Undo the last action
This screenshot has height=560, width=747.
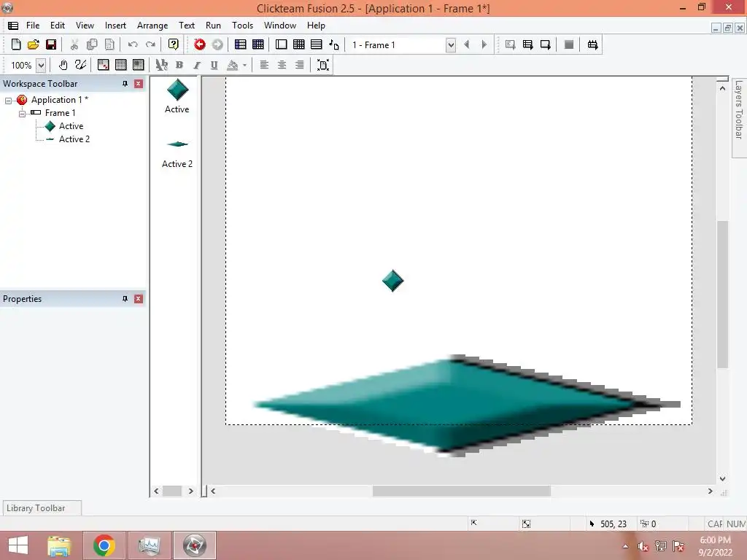click(133, 44)
